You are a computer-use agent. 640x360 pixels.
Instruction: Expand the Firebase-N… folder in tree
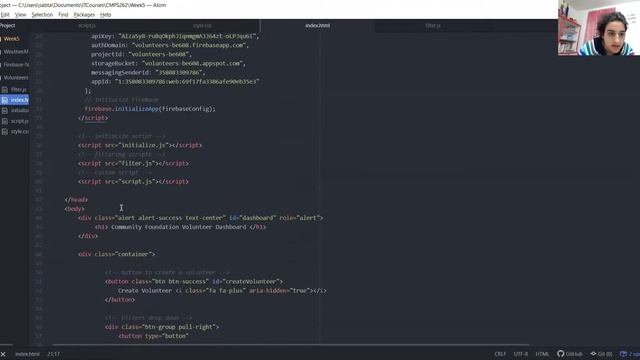pos(16,64)
